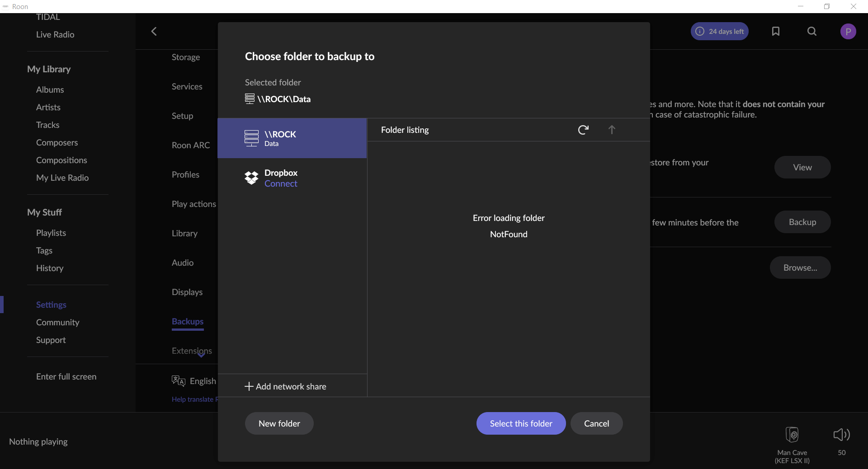The width and height of the screenshot is (868, 469).
Task: Open the Roon ARC settings tab
Action: click(191, 145)
